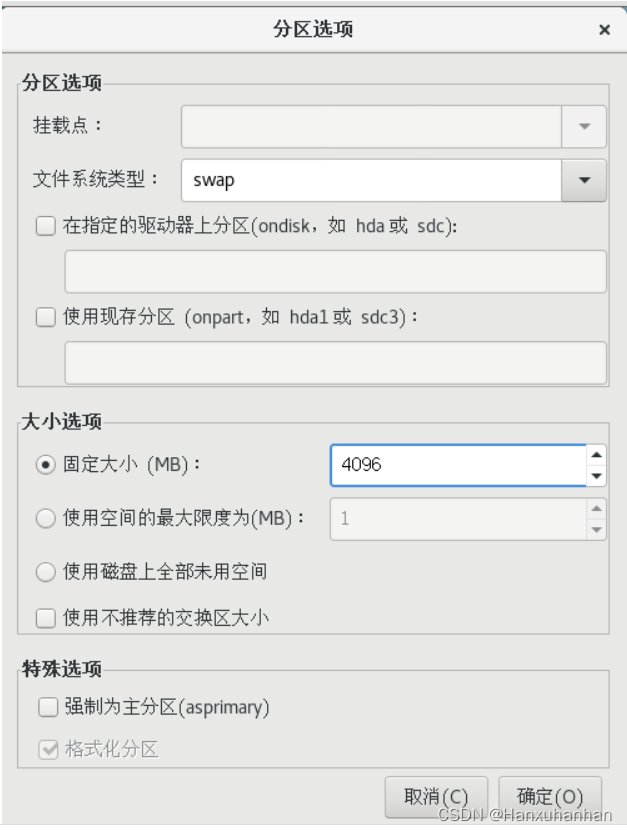Close the 分区选项 dialog with the × button
Screen dimensions: 627x831
pos(604,30)
